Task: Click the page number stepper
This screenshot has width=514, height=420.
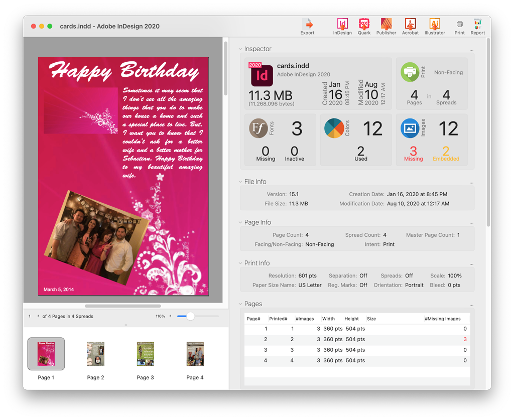Action: (x=38, y=316)
